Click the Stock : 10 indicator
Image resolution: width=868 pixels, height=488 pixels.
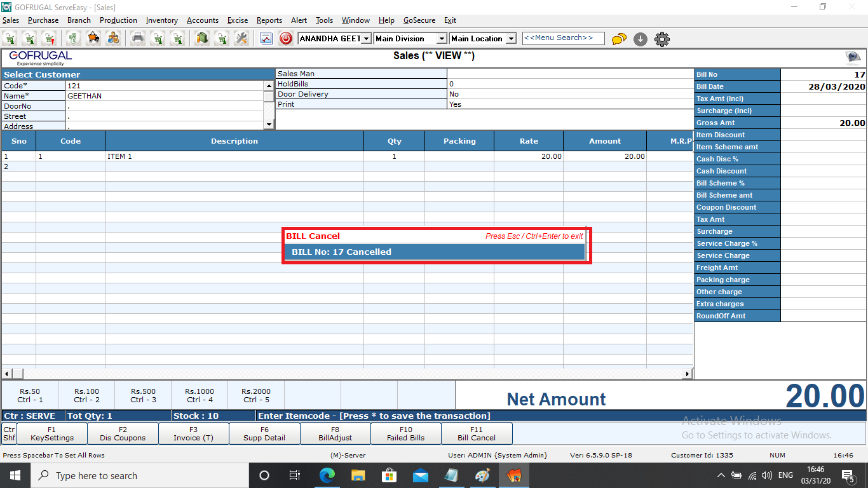coord(196,416)
